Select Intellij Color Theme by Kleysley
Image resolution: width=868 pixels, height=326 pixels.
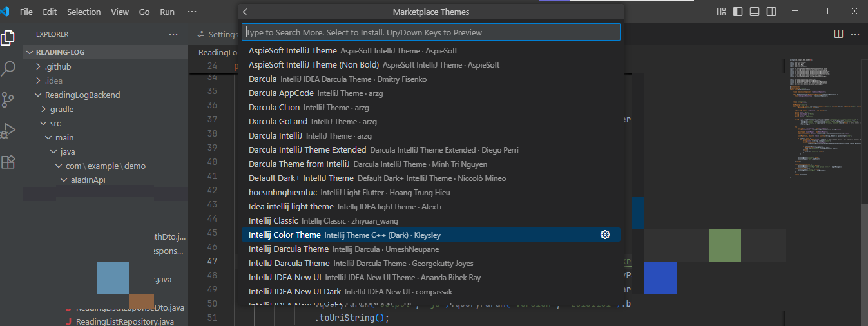(x=431, y=235)
